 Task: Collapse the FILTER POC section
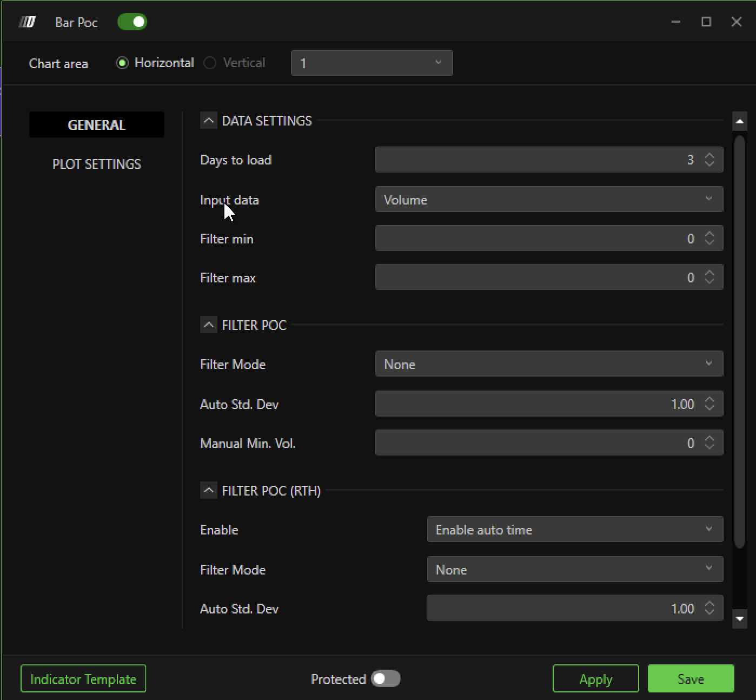point(208,325)
